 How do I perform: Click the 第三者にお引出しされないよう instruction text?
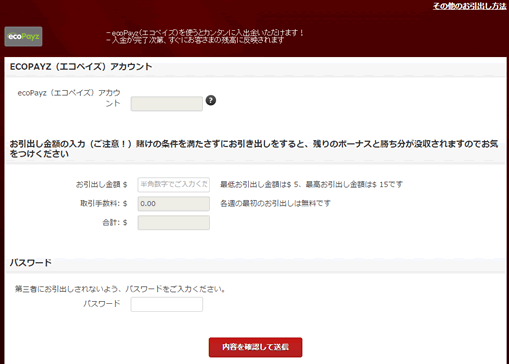coord(120,289)
